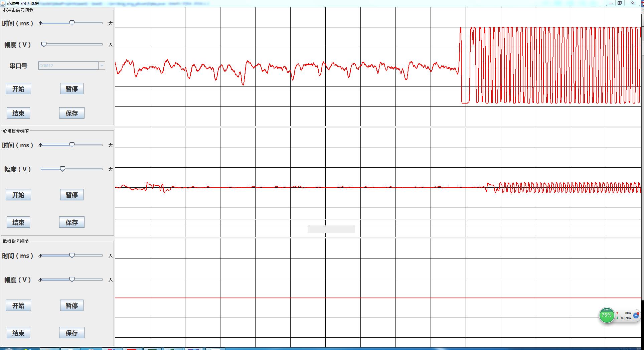Viewport: 644px width, 350px height.
Task: Click 结束 in the 脉搏信号调节 panel
Action: coord(18,333)
